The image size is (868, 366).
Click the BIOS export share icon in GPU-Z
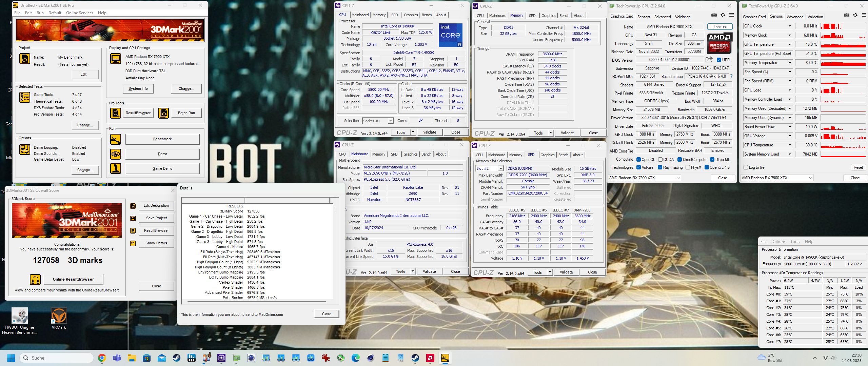tap(709, 60)
